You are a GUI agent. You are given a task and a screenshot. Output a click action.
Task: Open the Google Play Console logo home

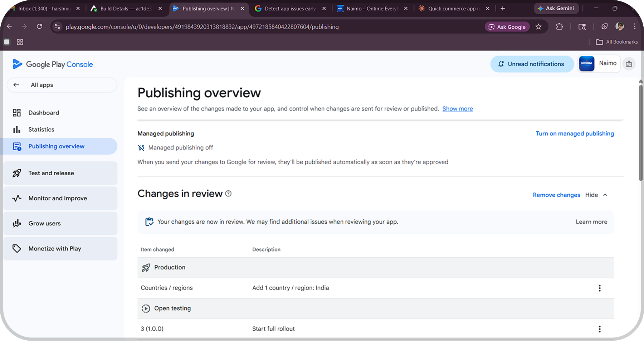(x=53, y=64)
